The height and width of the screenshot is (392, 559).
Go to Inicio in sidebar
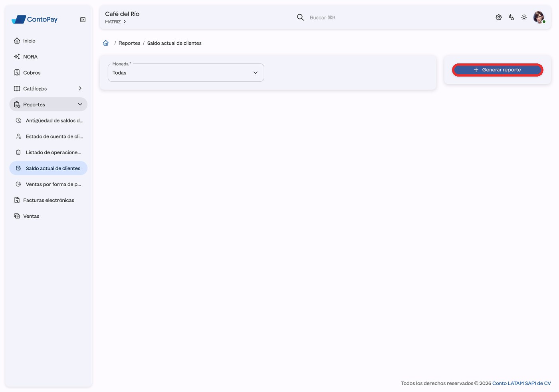[x=48, y=41]
